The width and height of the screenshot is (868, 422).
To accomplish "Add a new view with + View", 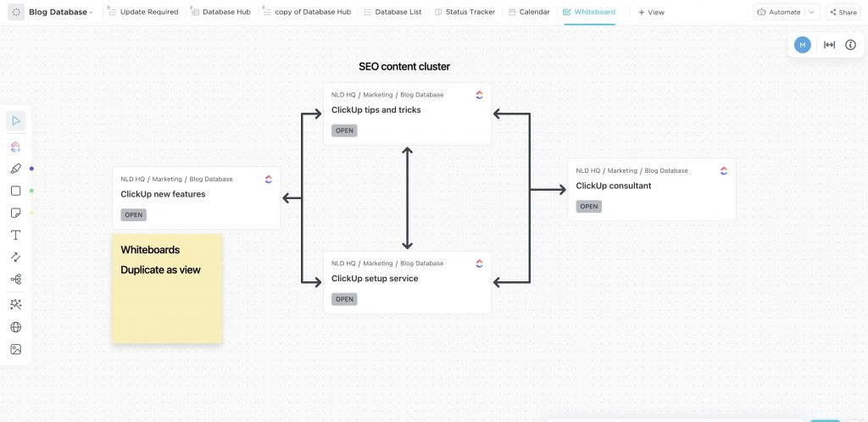I will click(x=651, y=12).
